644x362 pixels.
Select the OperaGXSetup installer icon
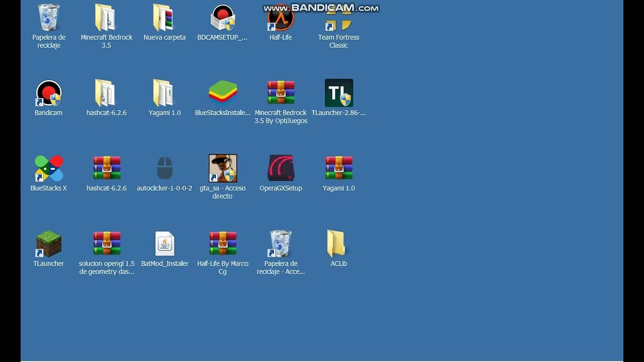281,168
